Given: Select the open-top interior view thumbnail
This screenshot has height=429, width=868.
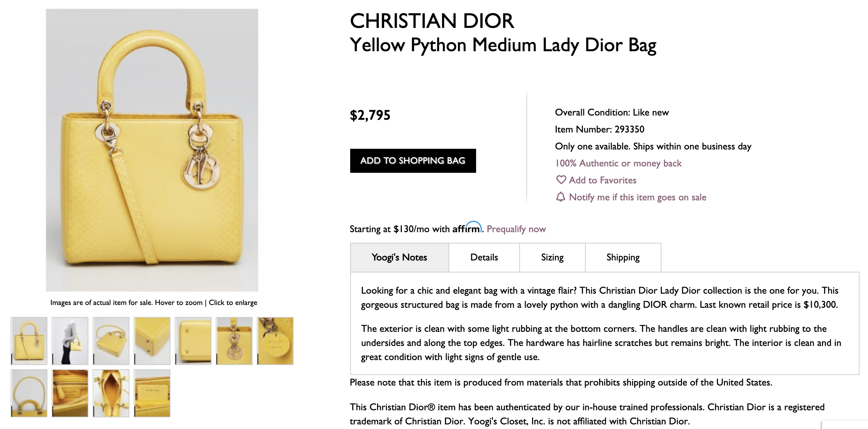Looking at the screenshot, I should (111, 393).
